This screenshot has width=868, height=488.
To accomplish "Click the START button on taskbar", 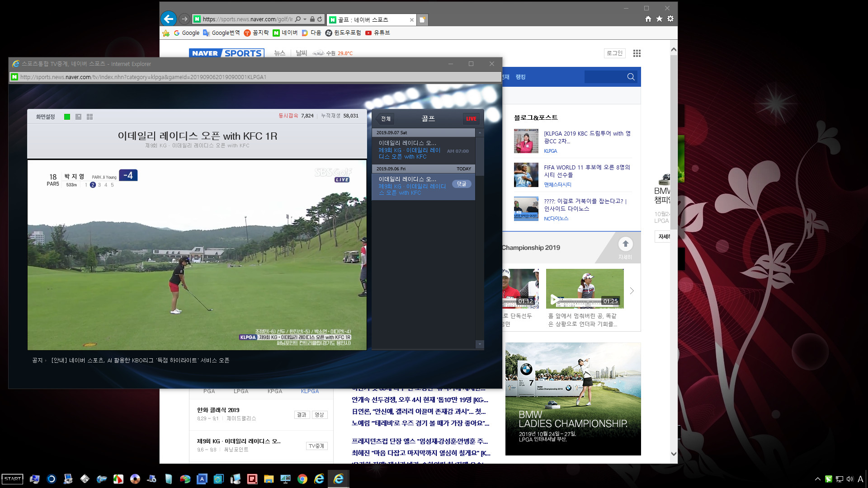I will 12,479.
